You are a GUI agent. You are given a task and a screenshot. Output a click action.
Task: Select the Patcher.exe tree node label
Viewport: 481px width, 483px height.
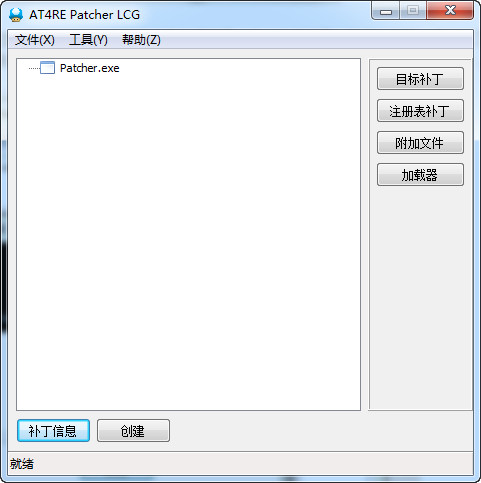[89, 68]
